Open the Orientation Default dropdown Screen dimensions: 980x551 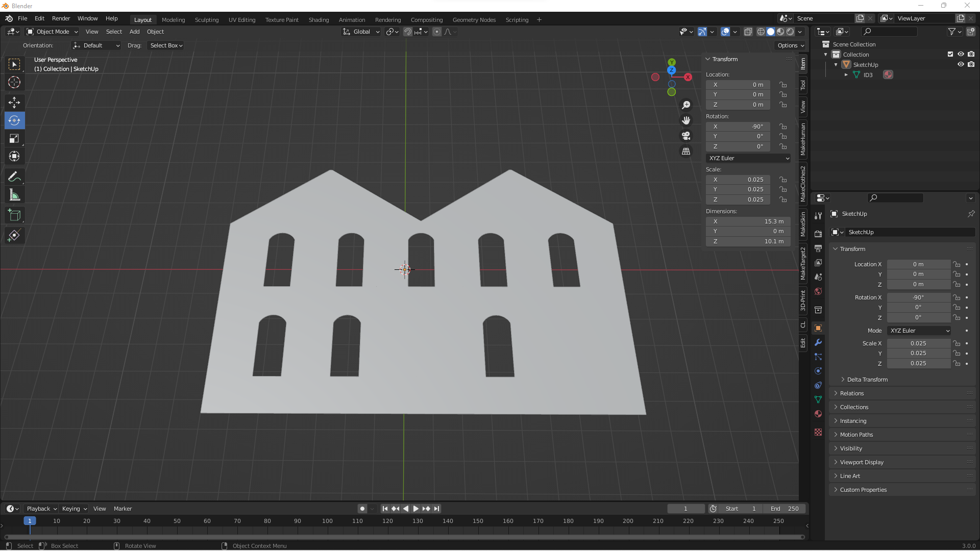(96, 45)
